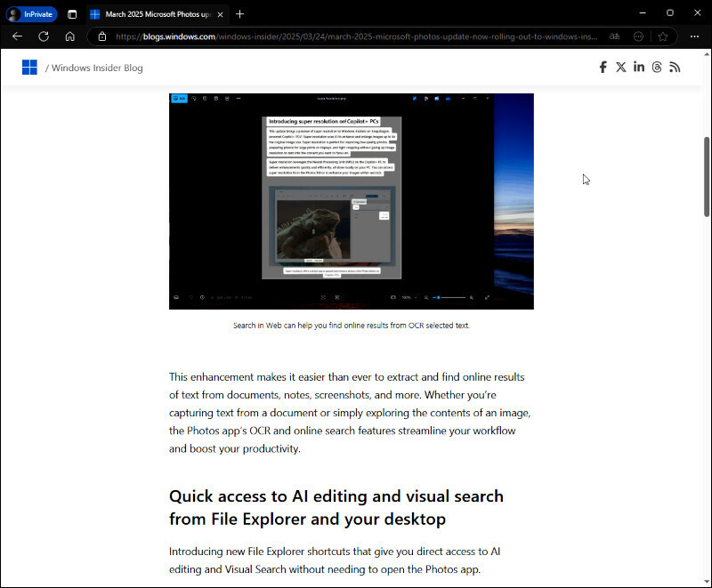Open the translate page icon
This screenshot has width=712, height=588.
pyautogui.click(x=614, y=36)
